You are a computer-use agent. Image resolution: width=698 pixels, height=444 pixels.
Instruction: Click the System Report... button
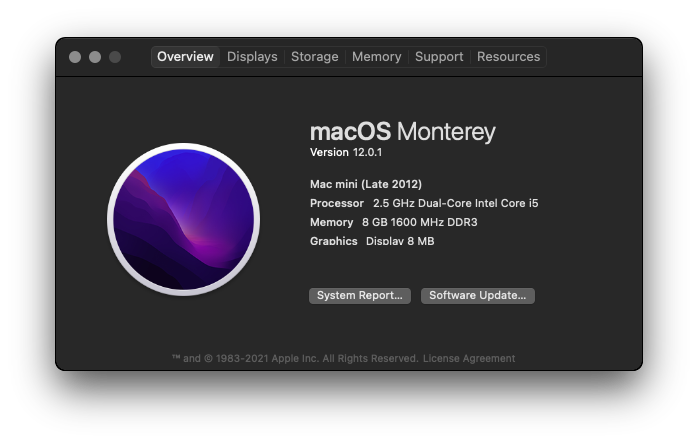360,296
